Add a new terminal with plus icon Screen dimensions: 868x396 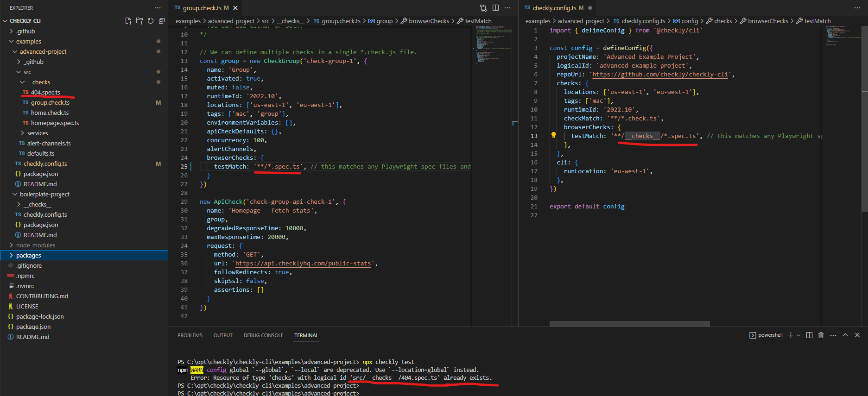(x=791, y=335)
